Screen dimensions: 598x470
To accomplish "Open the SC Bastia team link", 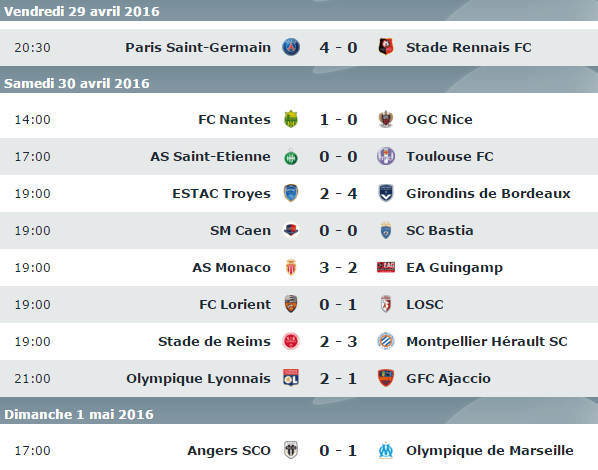I will [x=439, y=231].
